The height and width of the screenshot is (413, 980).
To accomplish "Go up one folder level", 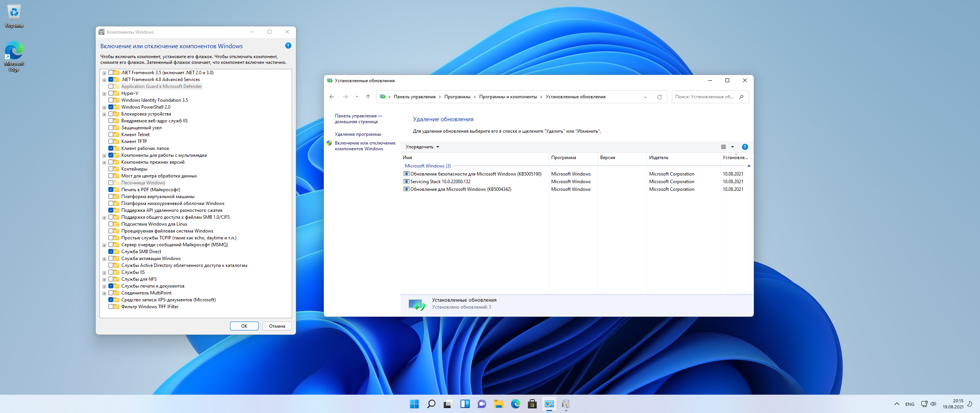I will (x=368, y=97).
